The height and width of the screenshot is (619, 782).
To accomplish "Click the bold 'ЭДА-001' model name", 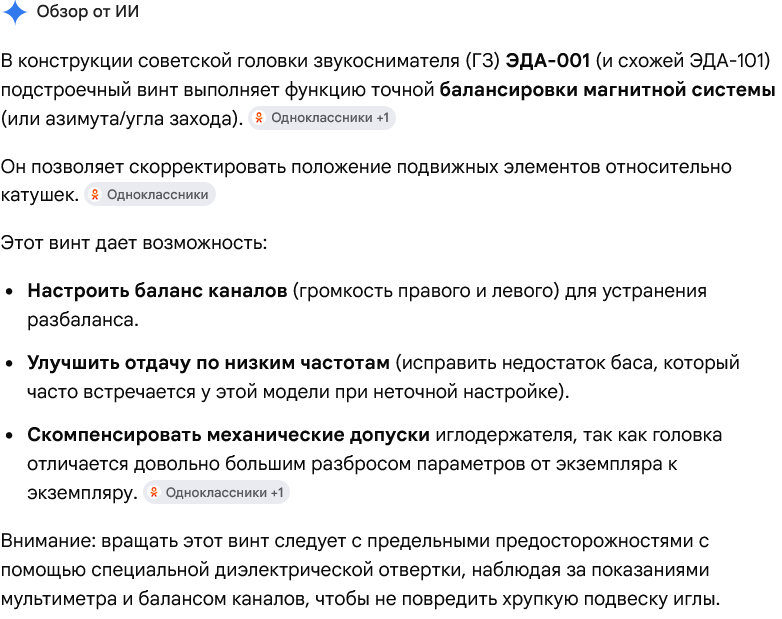I will [x=548, y=61].
